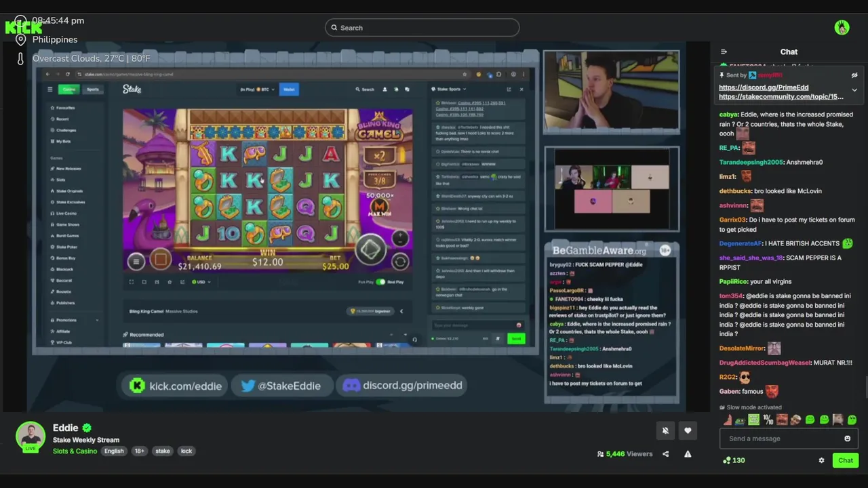Image resolution: width=868 pixels, height=488 pixels.
Task: Select the stake tag
Action: point(163,451)
